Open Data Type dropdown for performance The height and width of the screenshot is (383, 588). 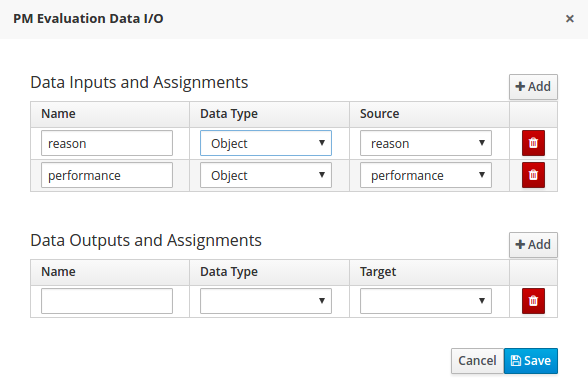click(x=266, y=175)
